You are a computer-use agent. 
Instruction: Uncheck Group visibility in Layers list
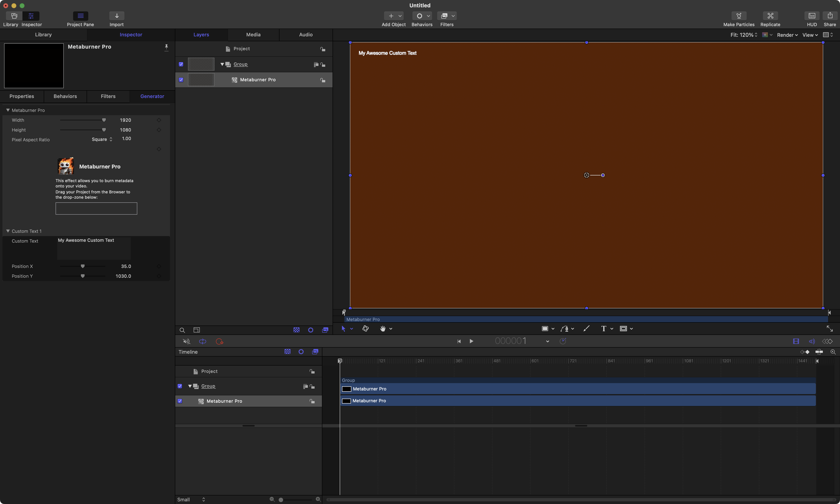pyautogui.click(x=181, y=64)
